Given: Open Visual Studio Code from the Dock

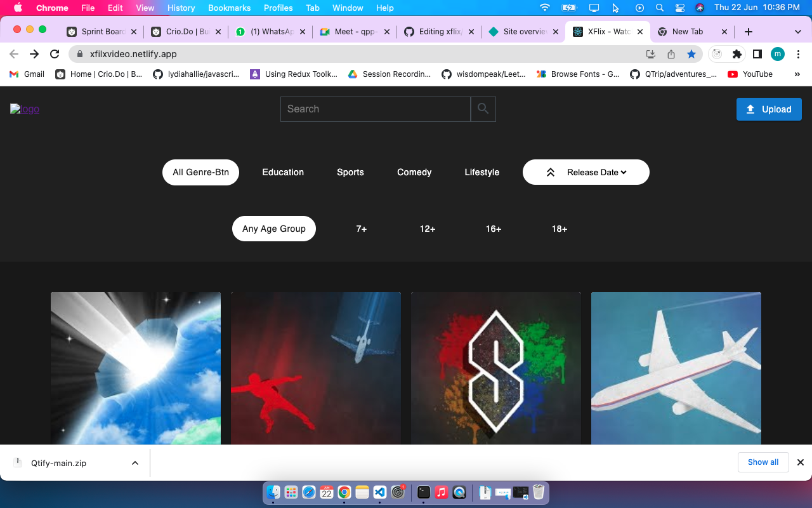Looking at the screenshot, I should click(379, 492).
